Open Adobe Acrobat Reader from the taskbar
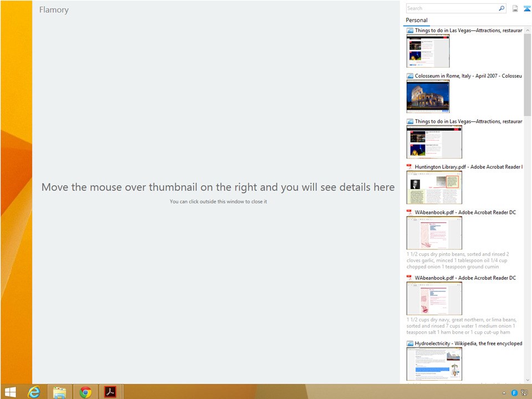This screenshot has height=399, width=532. pyautogui.click(x=110, y=392)
